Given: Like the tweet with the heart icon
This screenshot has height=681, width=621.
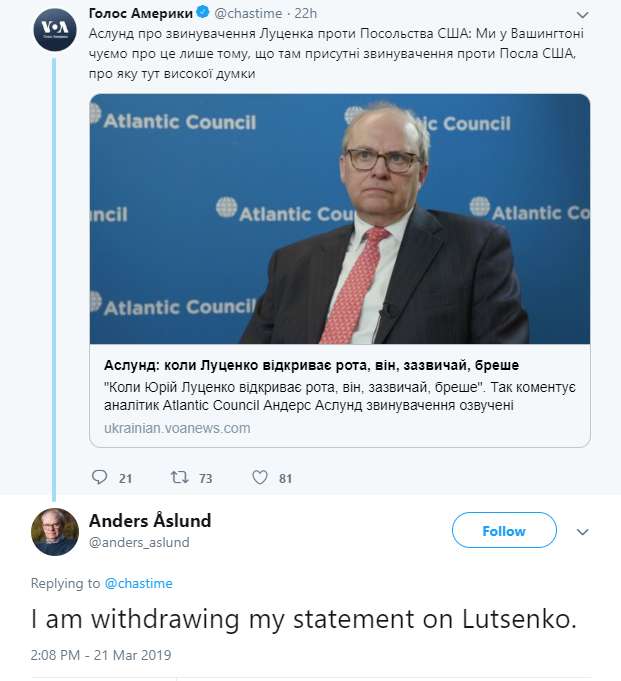Looking at the screenshot, I should coord(260,478).
